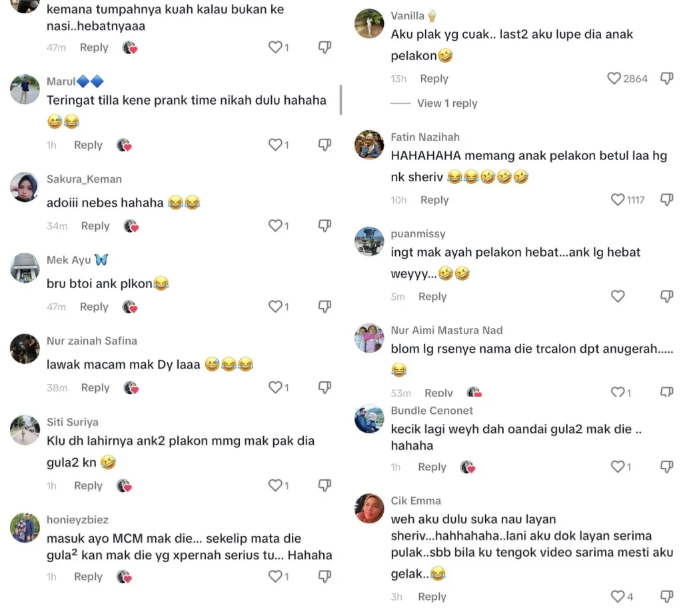
Task: Open puanmissy's profile via username
Action: [418, 234]
